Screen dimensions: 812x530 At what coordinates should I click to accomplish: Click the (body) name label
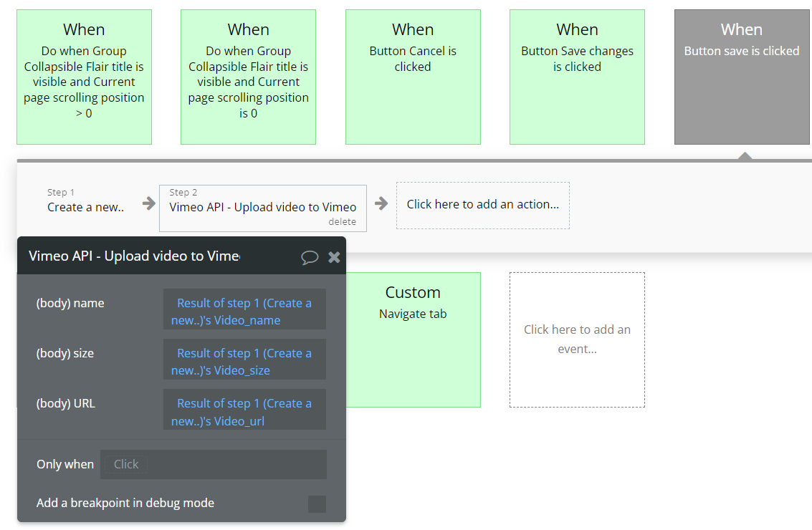click(x=70, y=303)
